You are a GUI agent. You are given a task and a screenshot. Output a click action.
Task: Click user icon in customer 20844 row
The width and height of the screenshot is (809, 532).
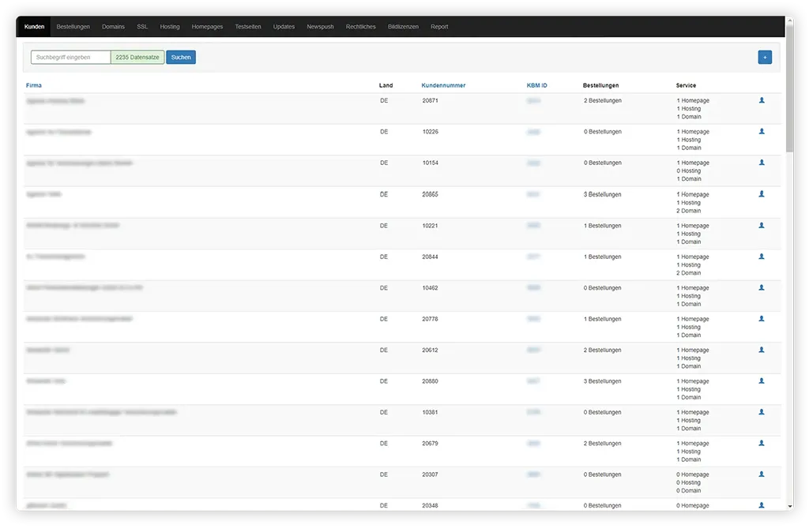click(x=762, y=257)
